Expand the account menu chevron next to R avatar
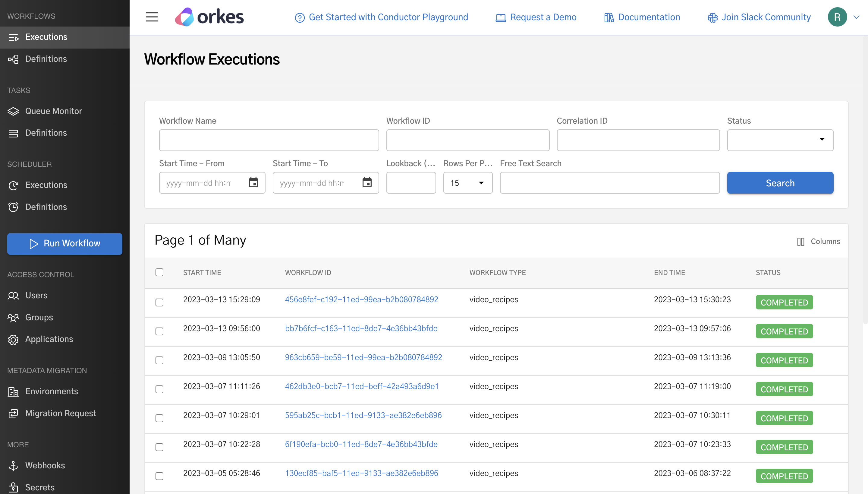868x494 pixels. [x=857, y=17]
